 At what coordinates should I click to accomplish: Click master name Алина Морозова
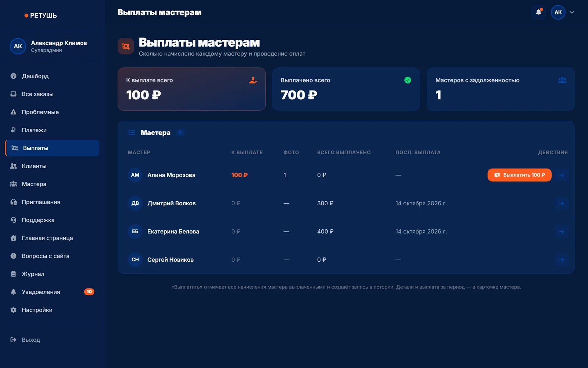point(171,175)
